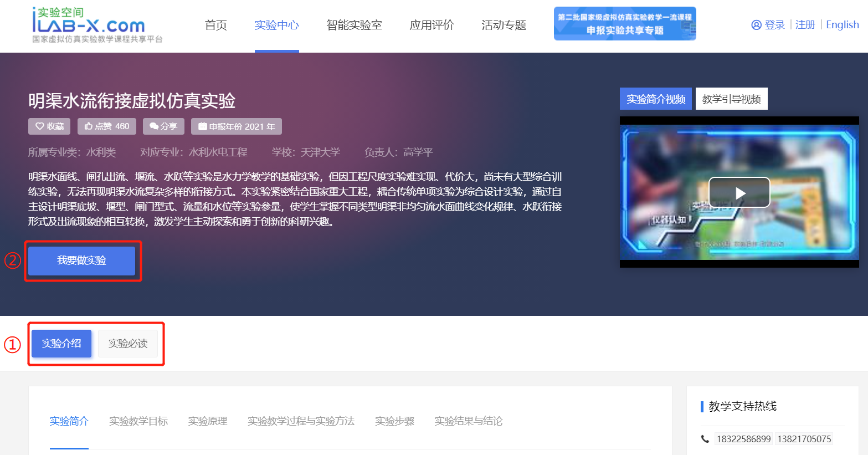Select 活动专题 in the top navigation

pyautogui.click(x=504, y=25)
